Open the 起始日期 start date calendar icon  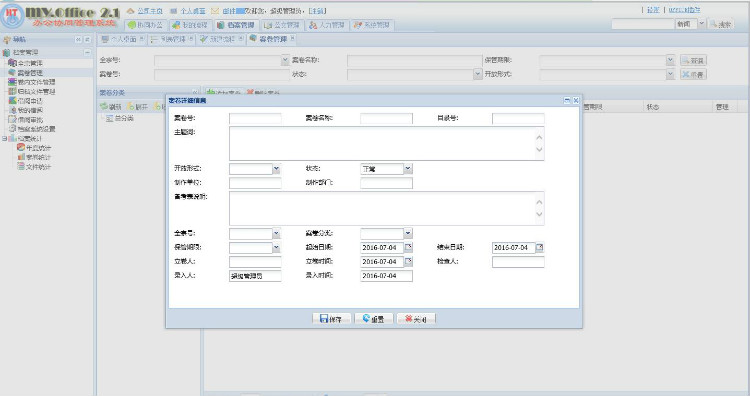click(408, 247)
